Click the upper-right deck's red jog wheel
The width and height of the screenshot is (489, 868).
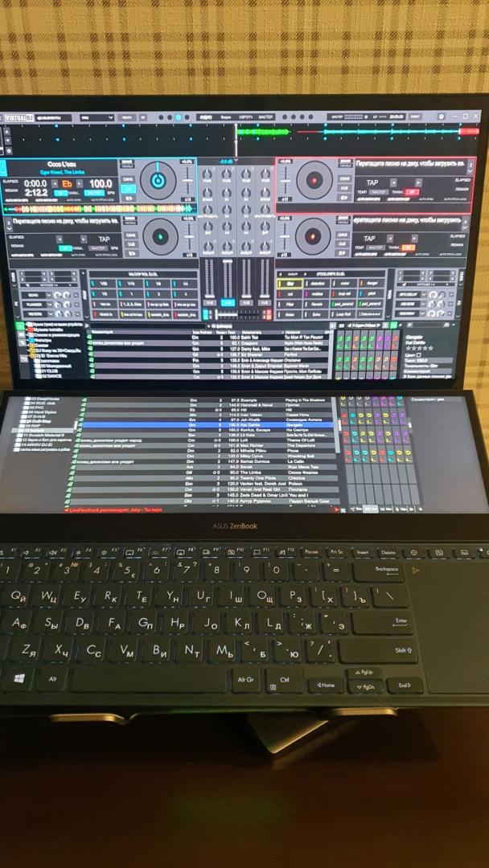[x=314, y=180]
